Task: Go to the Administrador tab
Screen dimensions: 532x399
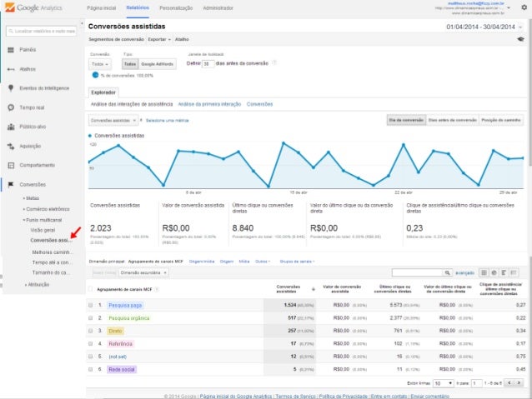Action: (x=218, y=7)
